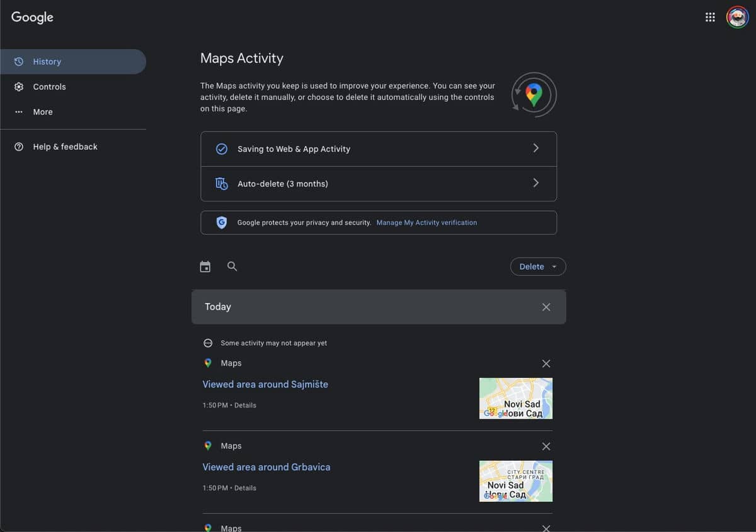Open the Delete dropdown button
756x532 pixels.
[537, 267]
